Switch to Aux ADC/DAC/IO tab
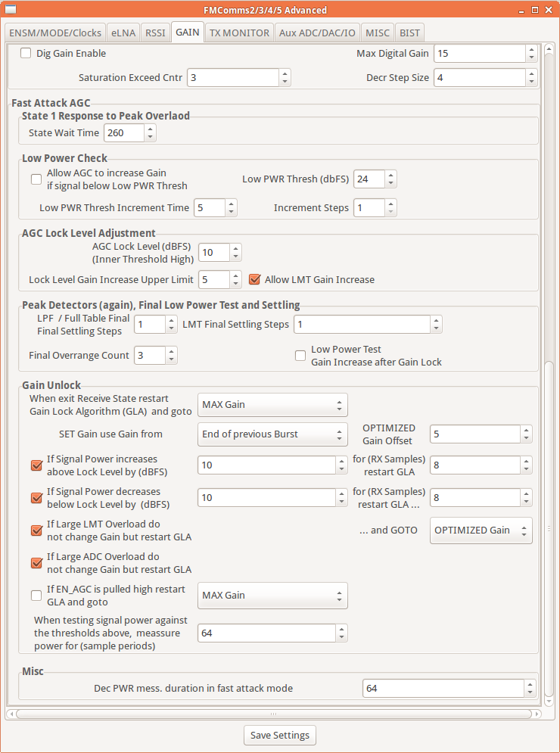The height and width of the screenshot is (753, 560). pos(318,33)
